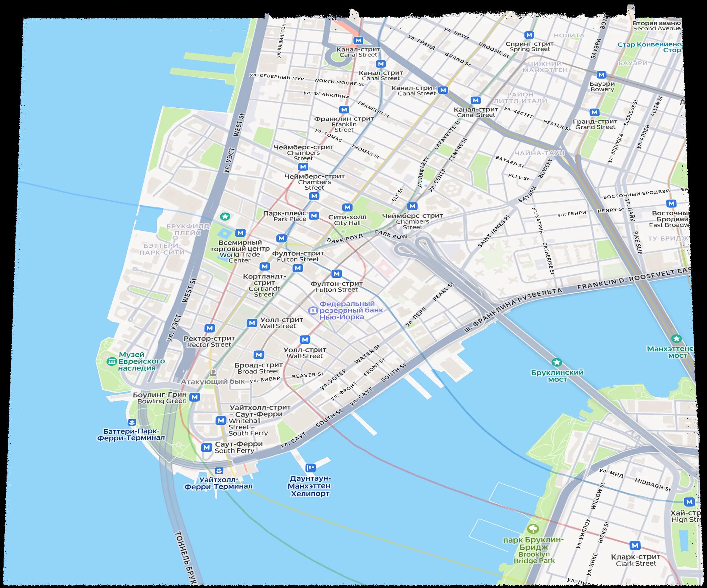The image size is (707, 588).
Task: Select the 'SAINT JAMES Pl' street label
Action: coord(494,232)
